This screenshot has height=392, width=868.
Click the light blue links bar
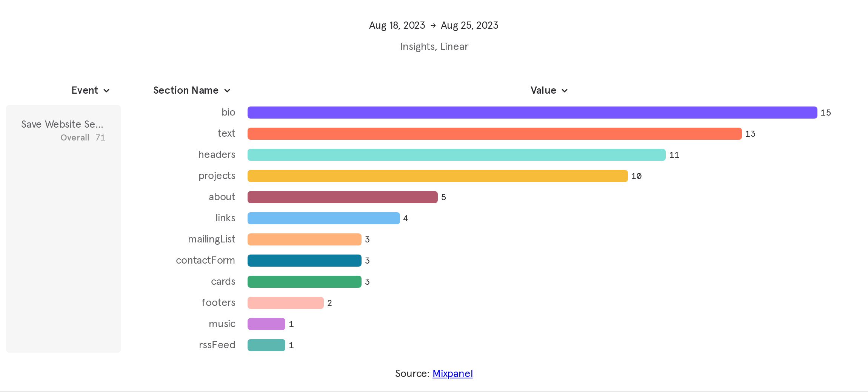[323, 218]
